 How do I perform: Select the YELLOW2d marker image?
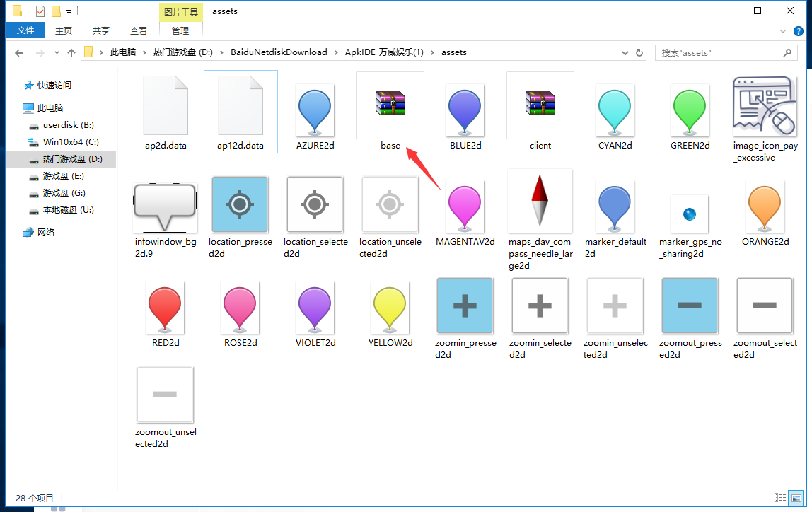tap(390, 308)
